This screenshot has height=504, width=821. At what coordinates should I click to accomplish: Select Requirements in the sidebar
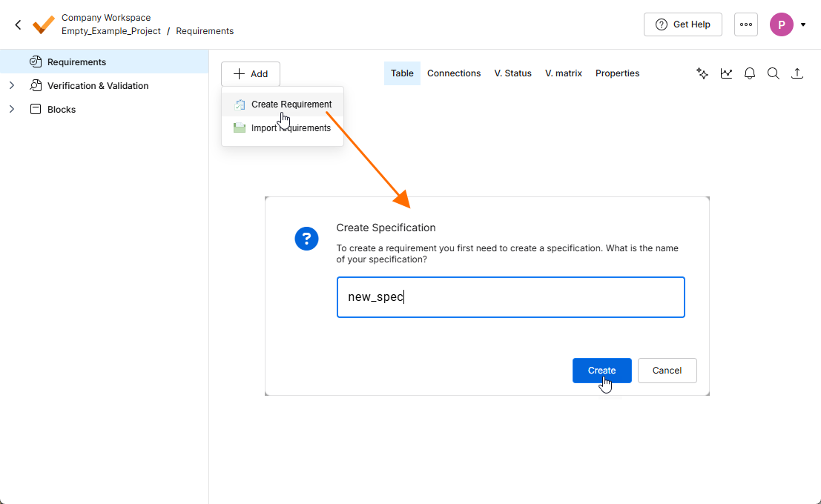pos(76,62)
